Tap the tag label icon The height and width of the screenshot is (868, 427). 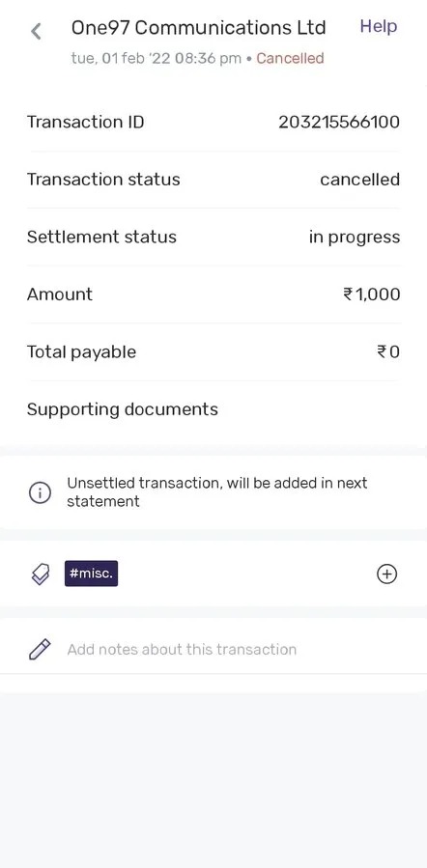pos(40,574)
